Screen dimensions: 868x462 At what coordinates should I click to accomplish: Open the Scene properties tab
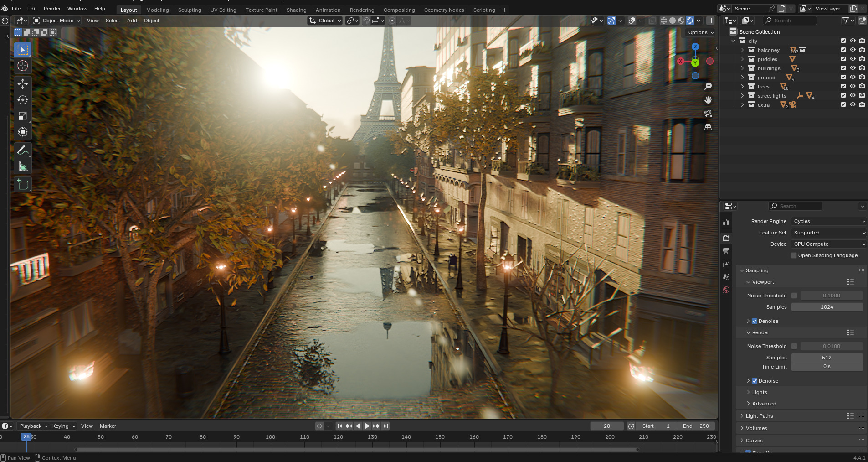tap(726, 276)
